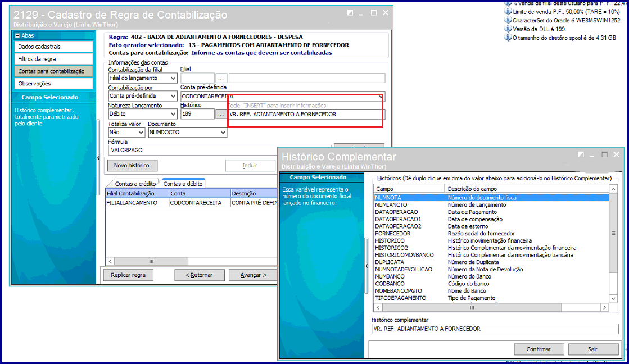The height and width of the screenshot is (364, 629).
Task: Open the Filtros da regra tab
Action: 54,59
